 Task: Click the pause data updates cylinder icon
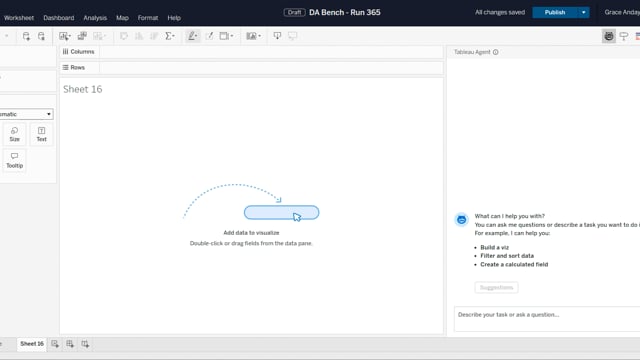(41, 36)
